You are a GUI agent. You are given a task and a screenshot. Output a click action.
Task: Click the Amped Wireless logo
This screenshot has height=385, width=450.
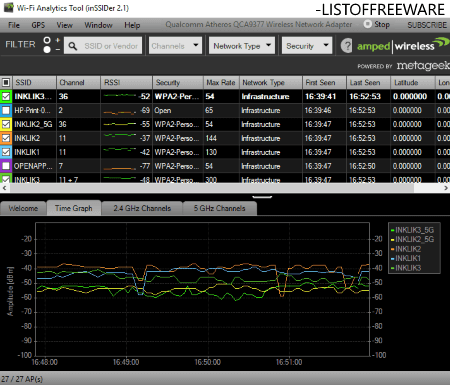coord(402,45)
